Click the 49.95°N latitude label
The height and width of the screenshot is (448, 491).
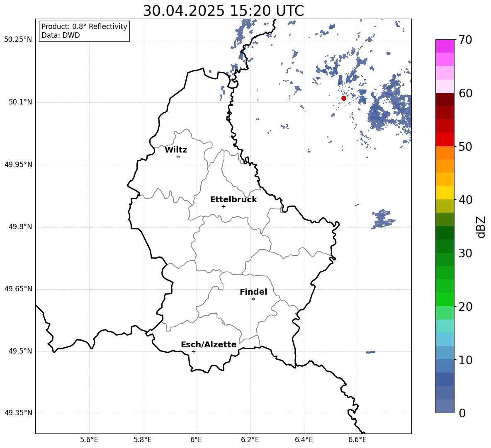(18, 165)
